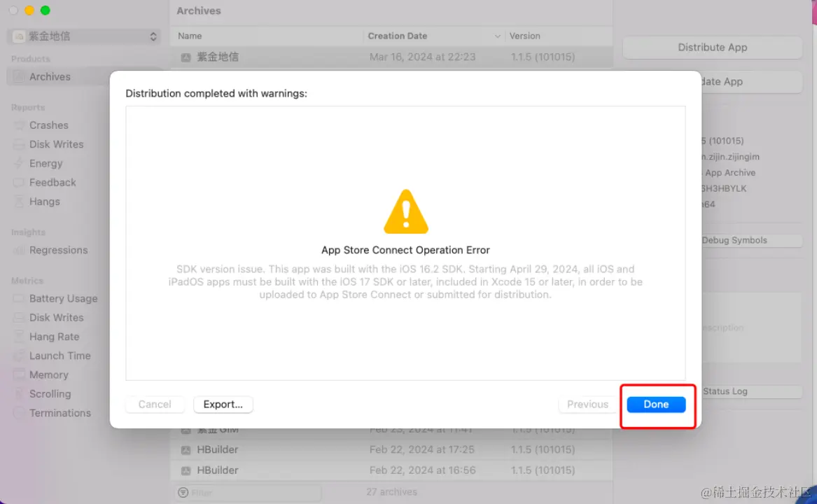Click the 'Mar 16, 2024 at 22:23' date cell
Image resolution: width=817 pixels, height=504 pixels.
[423, 57]
